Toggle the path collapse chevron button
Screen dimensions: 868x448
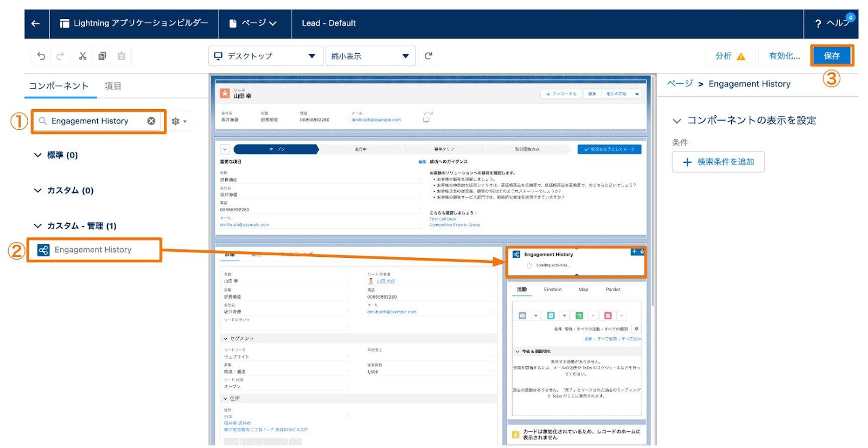point(225,149)
